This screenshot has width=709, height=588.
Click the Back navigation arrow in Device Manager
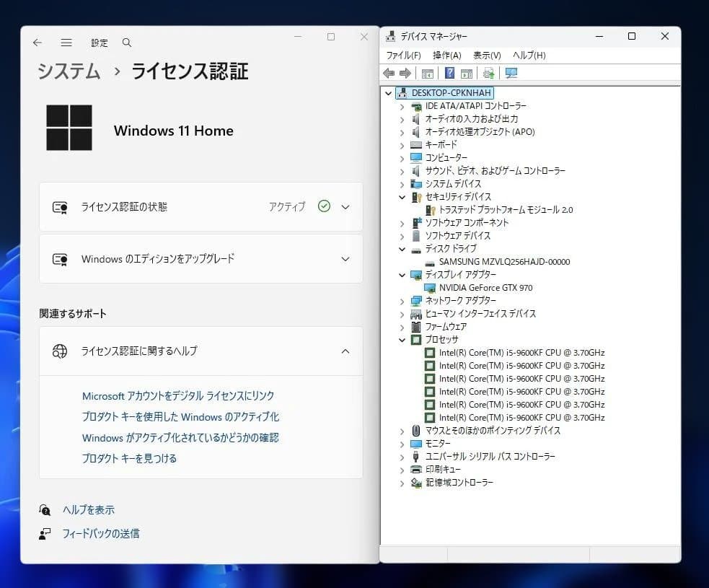[389, 73]
